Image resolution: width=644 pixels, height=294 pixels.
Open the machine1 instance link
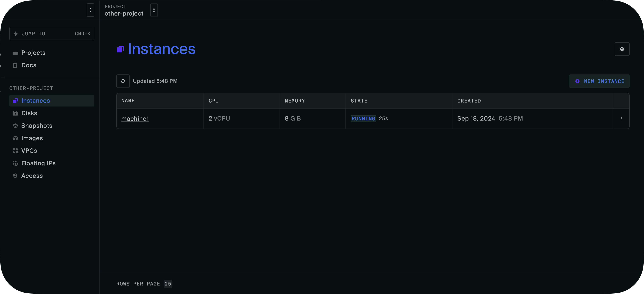(135, 119)
